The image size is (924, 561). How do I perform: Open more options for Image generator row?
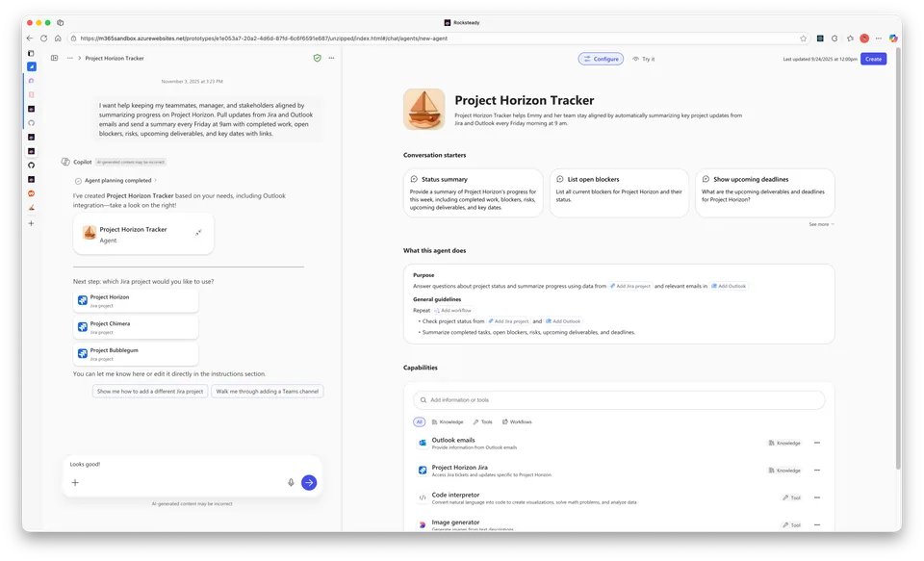pyautogui.click(x=817, y=524)
